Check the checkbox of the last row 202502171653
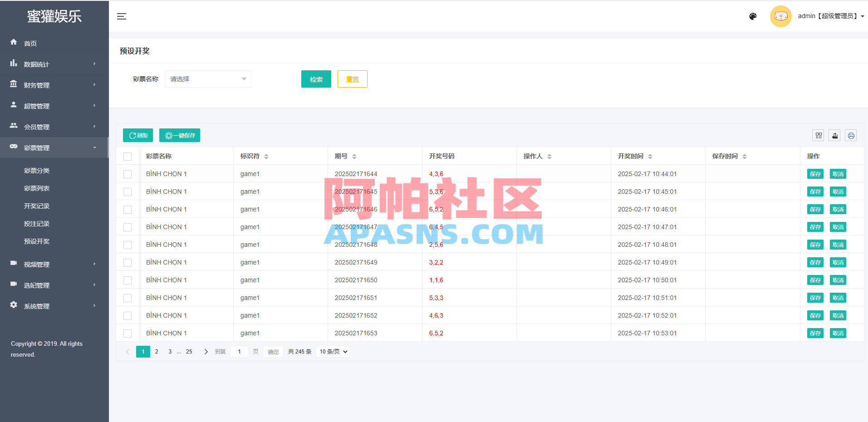Viewport: 868px width, 422px height. tap(128, 333)
